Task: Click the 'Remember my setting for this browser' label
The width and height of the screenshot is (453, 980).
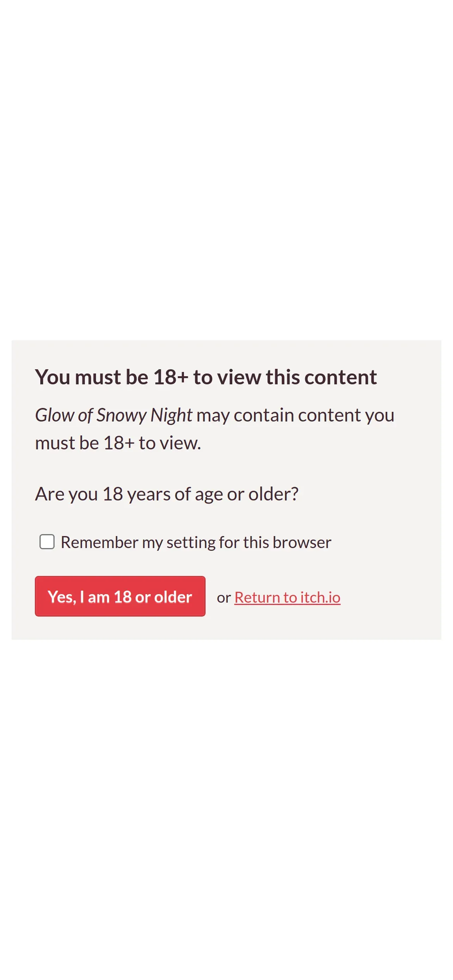Action: (x=196, y=543)
